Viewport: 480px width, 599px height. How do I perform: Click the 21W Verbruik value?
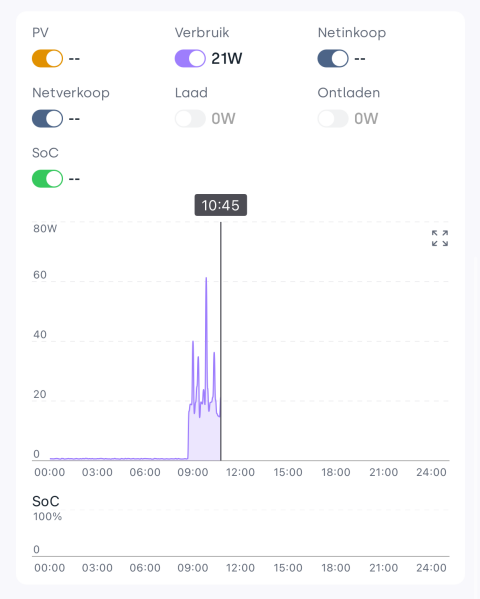[x=227, y=58]
